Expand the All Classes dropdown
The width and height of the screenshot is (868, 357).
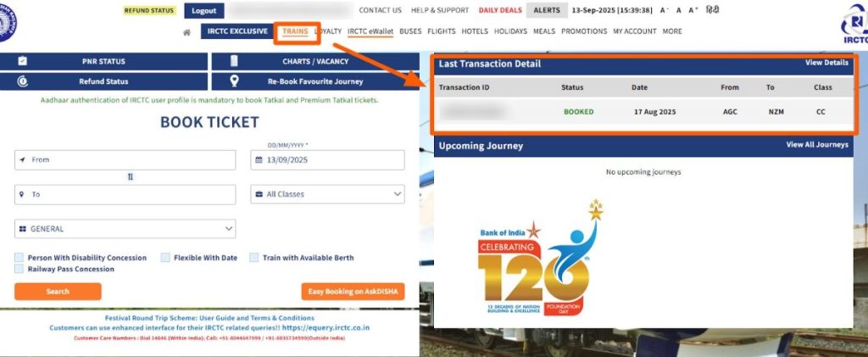pyautogui.click(x=327, y=194)
